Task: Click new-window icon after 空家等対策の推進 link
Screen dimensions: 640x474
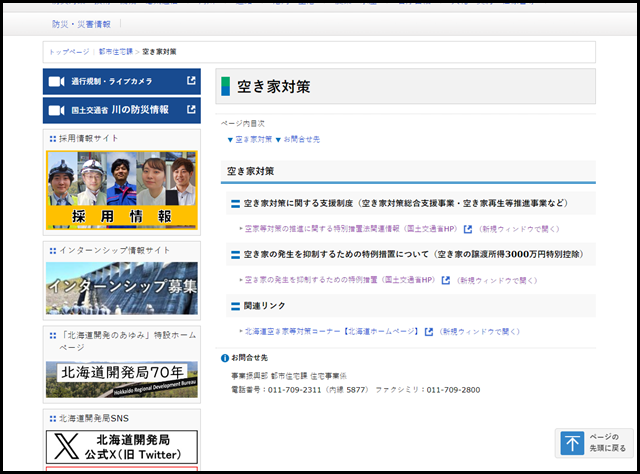Action: (x=467, y=228)
